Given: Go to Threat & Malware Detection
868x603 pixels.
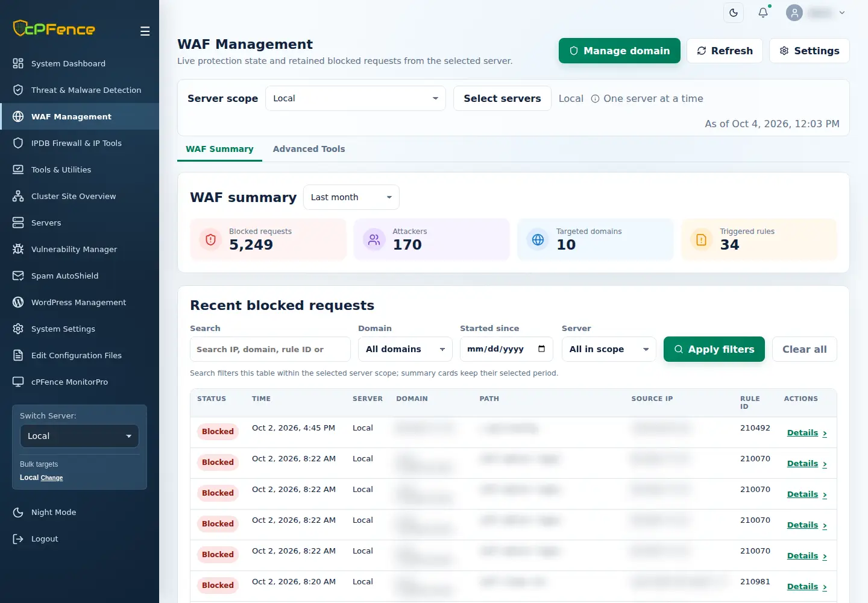Looking at the screenshot, I should pyautogui.click(x=80, y=90).
